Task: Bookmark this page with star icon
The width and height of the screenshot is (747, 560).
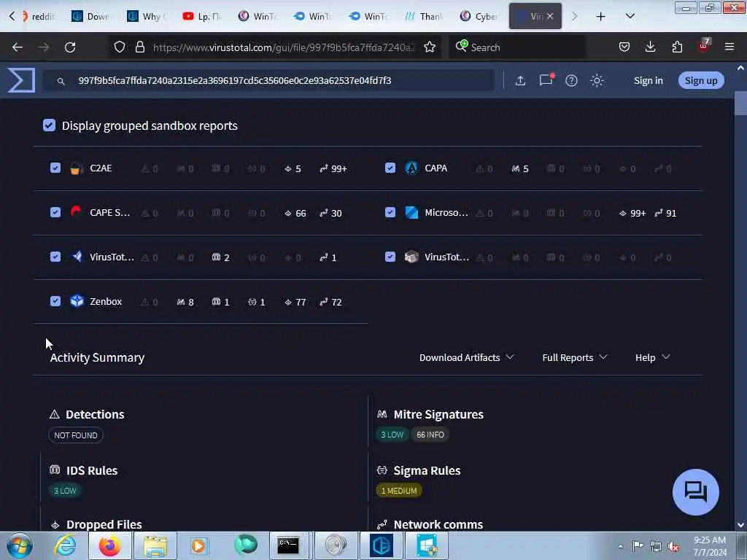Action: tap(429, 47)
